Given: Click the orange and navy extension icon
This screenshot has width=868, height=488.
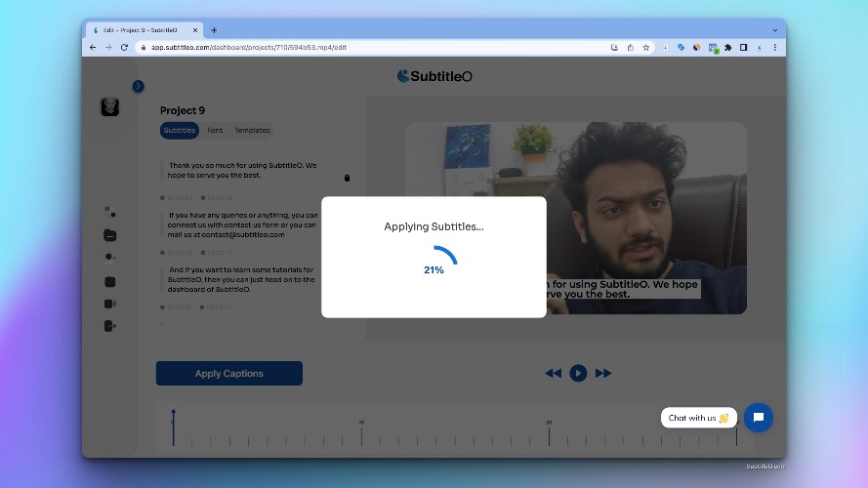Looking at the screenshot, I should point(696,48).
